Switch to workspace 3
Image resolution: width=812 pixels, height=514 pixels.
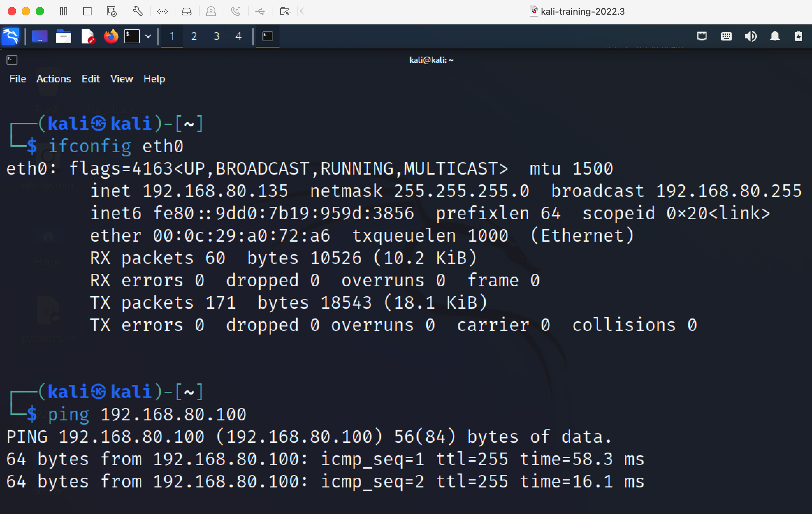pos(217,36)
